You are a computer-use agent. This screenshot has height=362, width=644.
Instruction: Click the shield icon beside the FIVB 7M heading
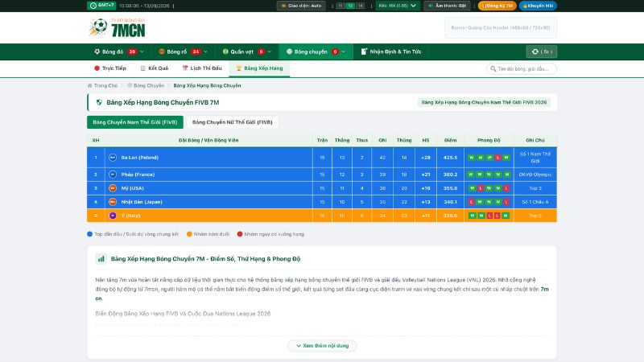(99, 103)
